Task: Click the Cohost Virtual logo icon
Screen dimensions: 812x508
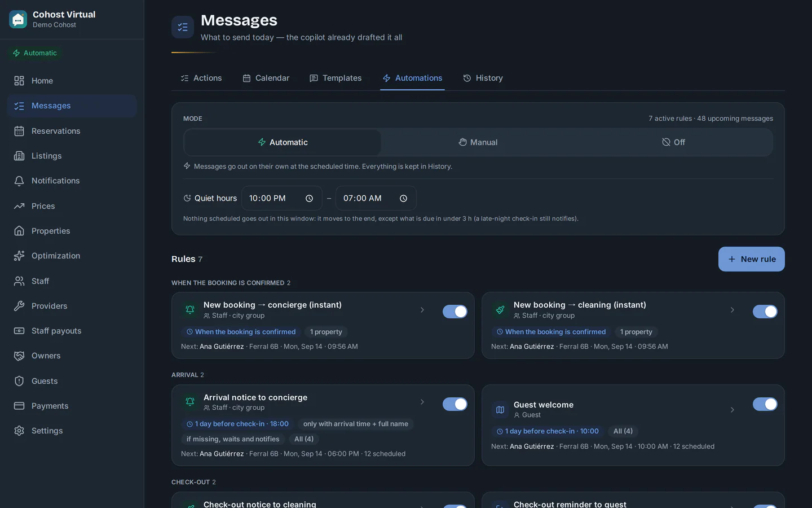Action: tap(18, 19)
